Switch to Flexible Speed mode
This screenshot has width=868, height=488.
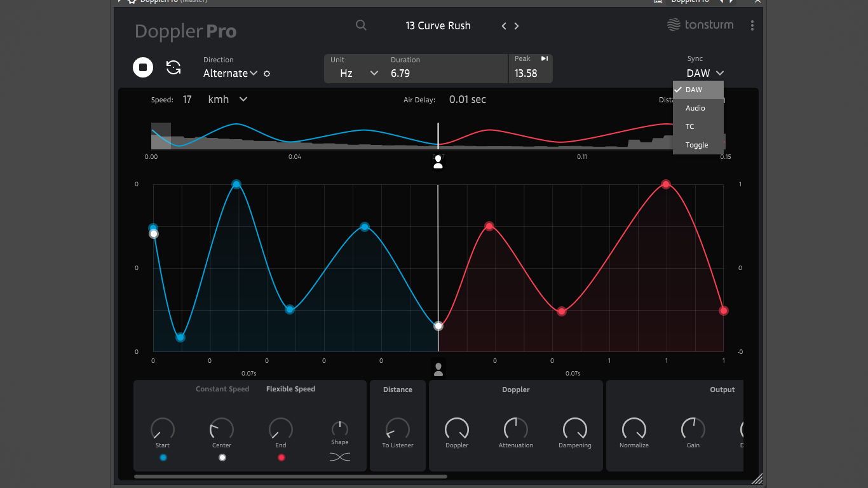click(290, 389)
